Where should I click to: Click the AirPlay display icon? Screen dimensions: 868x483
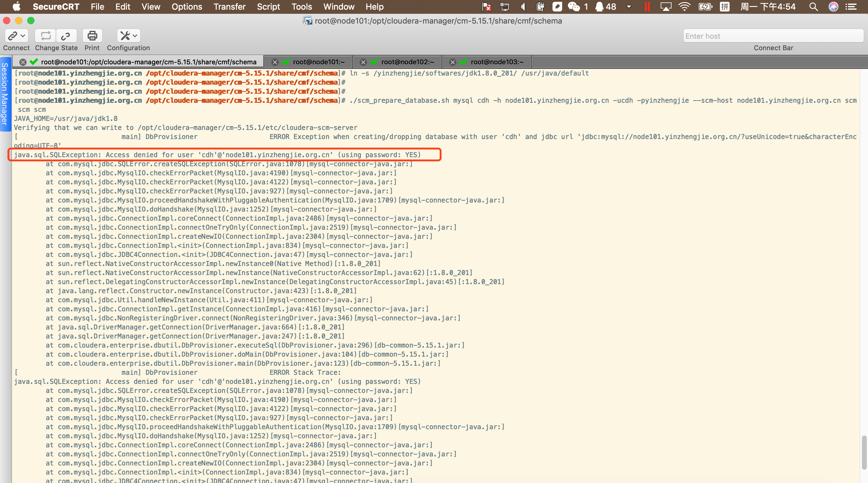[x=666, y=7]
